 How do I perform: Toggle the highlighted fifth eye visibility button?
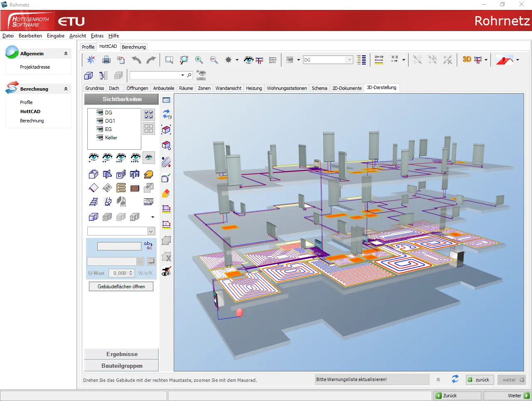pyautogui.click(x=149, y=158)
